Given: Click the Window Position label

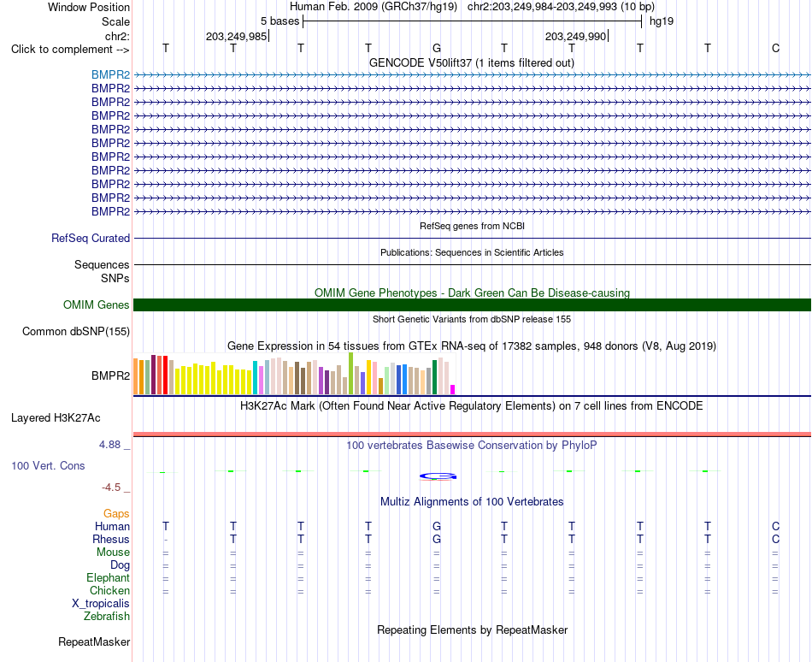Looking at the screenshot, I should point(89,7).
